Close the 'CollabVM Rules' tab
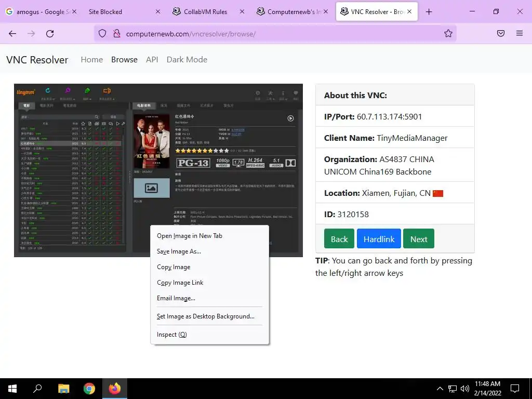532x399 pixels. pyautogui.click(x=242, y=11)
